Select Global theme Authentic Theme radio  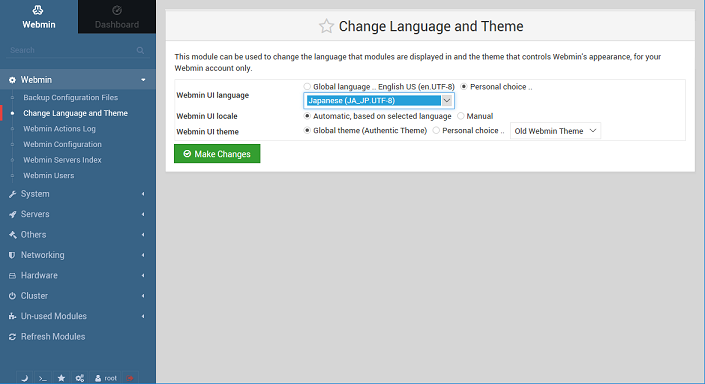(307, 130)
